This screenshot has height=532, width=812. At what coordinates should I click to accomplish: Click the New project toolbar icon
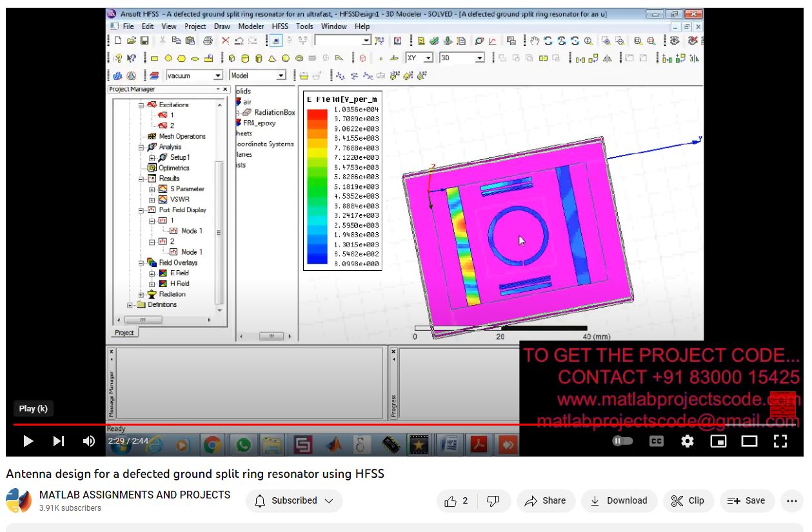(x=117, y=41)
